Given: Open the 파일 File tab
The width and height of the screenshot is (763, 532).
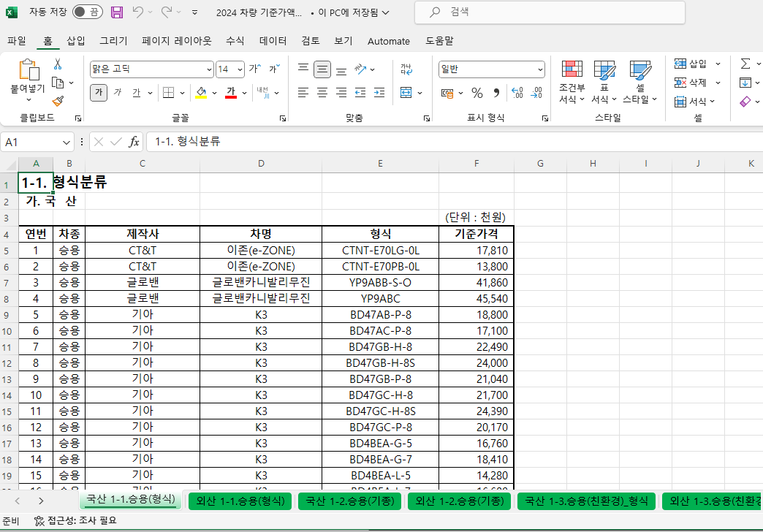Looking at the screenshot, I should (x=17, y=41).
